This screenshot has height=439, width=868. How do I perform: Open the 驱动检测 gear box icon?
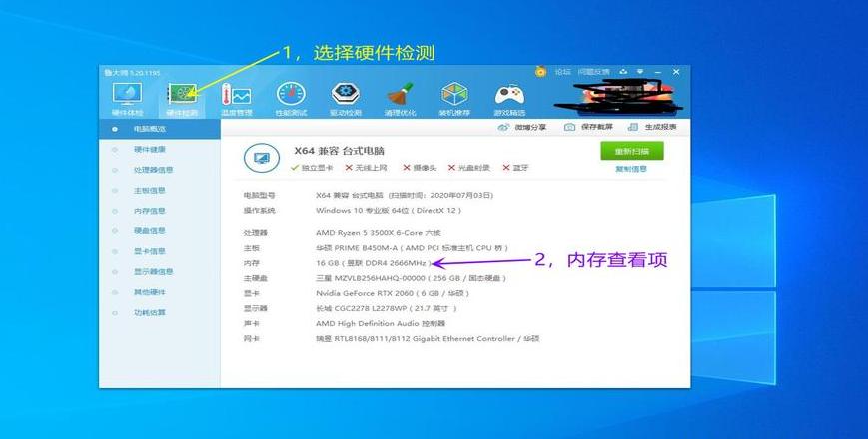point(346,94)
